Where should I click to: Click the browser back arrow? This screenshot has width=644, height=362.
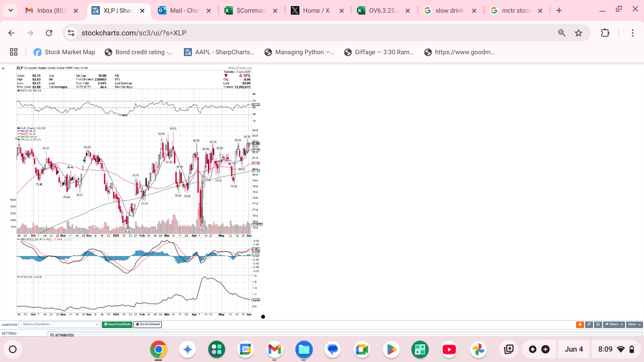12,33
